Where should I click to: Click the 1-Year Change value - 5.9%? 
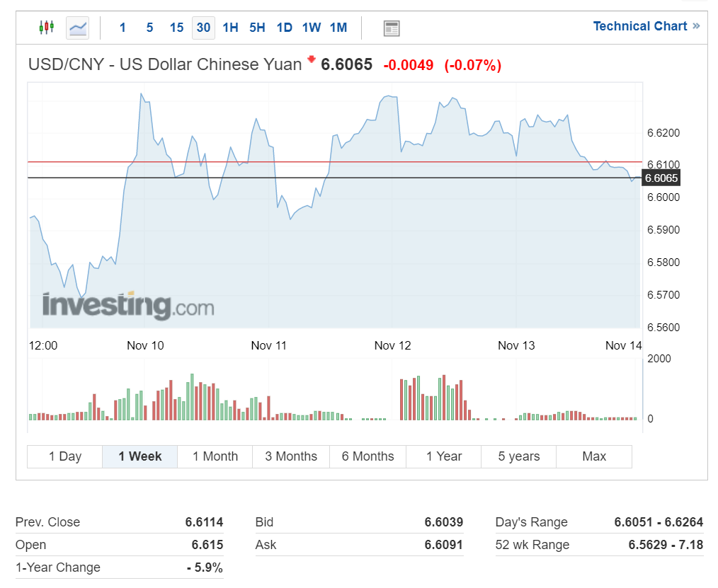204,567
